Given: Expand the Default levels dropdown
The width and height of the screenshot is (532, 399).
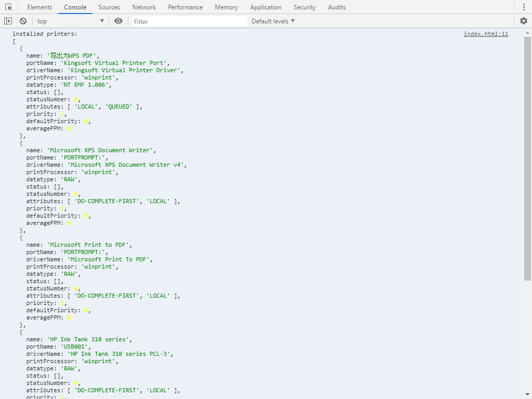Looking at the screenshot, I should click(x=273, y=21).
